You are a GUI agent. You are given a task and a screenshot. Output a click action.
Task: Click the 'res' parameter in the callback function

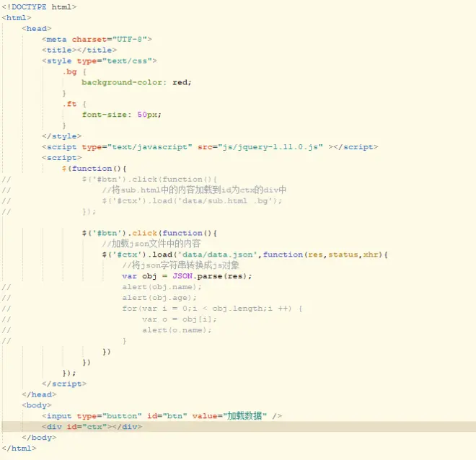coord(315,255)
